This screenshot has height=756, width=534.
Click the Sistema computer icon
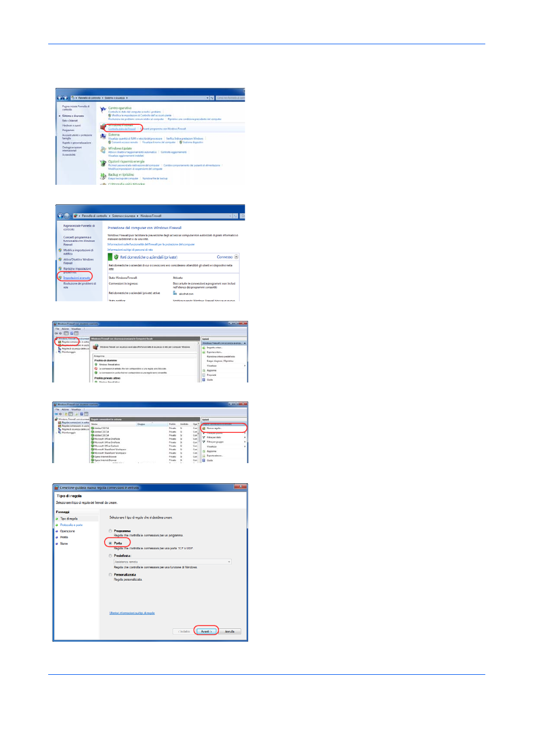click(103, 136)
